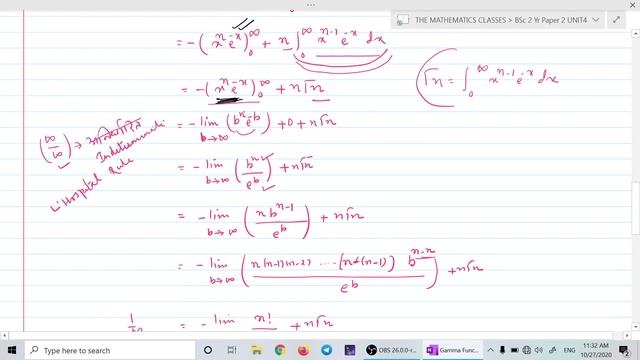
Task: Click the vertical scrollbar down arrow
Action: click(x=636, y=327)
